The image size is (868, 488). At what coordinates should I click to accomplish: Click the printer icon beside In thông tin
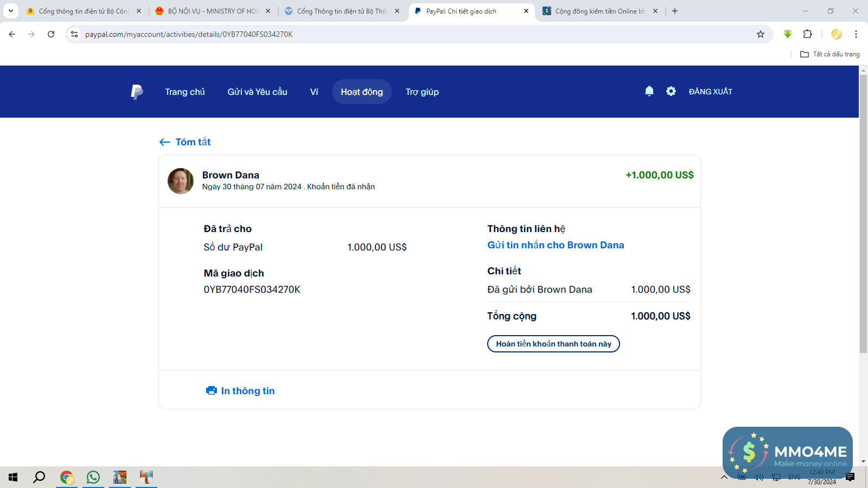(212, 390)
